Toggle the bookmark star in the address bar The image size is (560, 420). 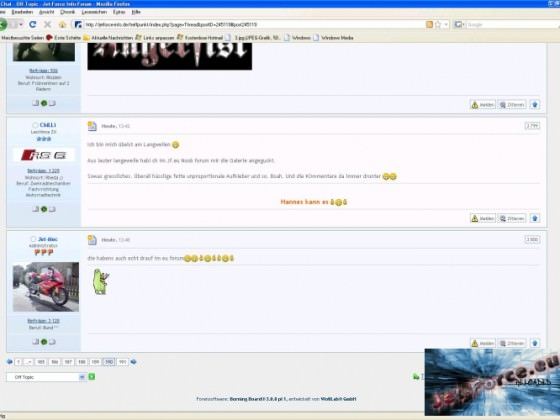pyautogui.click(x=438, y=24)
